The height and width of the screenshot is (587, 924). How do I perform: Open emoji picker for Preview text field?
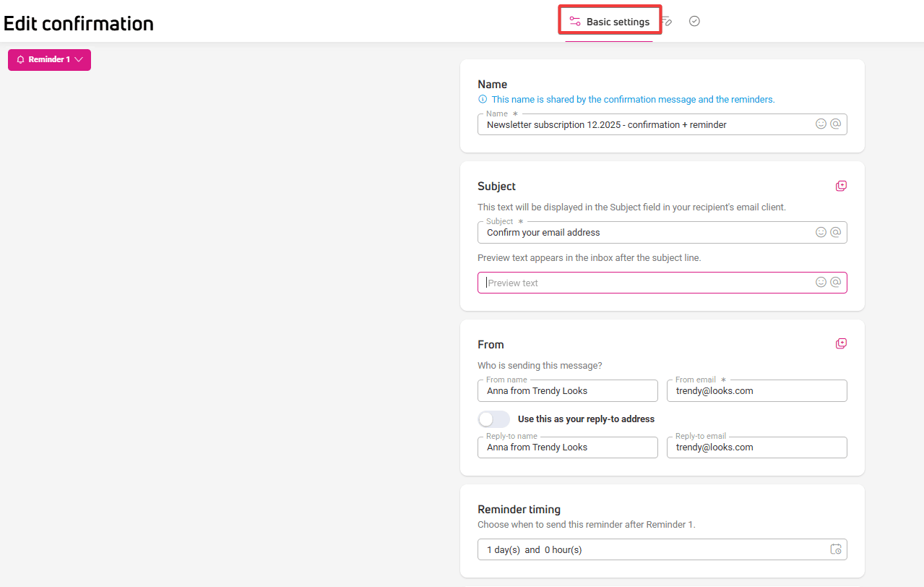[x=821, y=282]
